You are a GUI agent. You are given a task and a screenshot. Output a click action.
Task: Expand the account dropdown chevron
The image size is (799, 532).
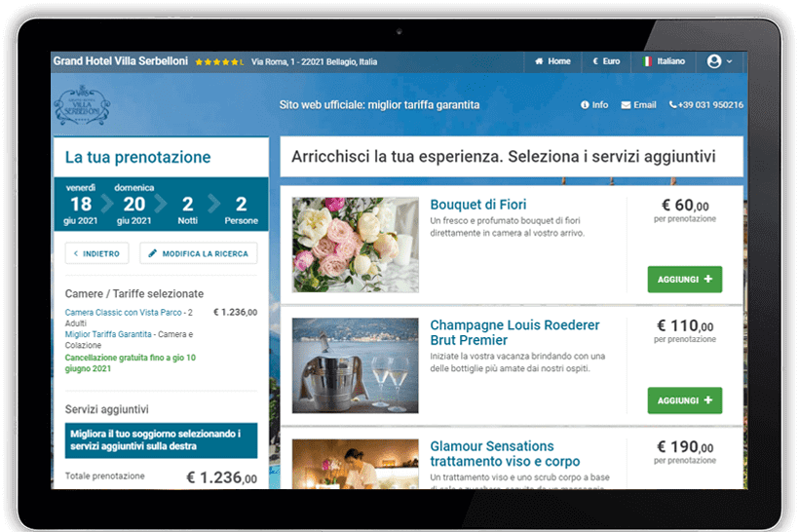pos(729,61)
